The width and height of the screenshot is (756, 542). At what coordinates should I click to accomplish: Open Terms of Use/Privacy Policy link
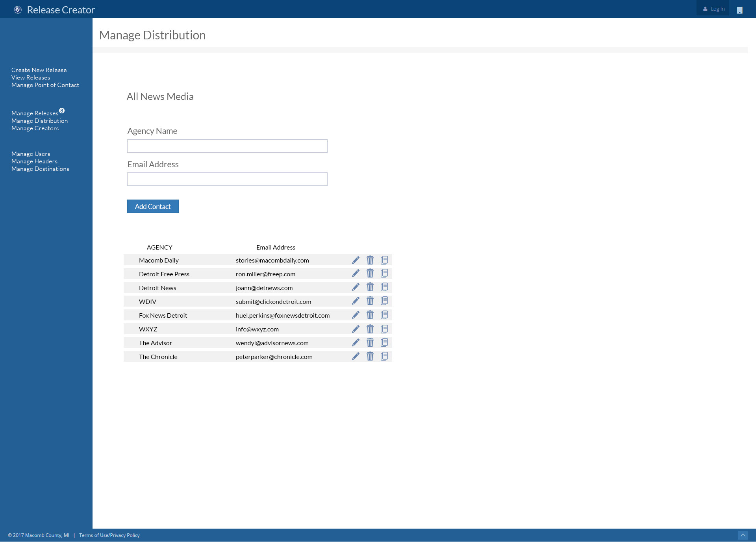click(109, 535)
